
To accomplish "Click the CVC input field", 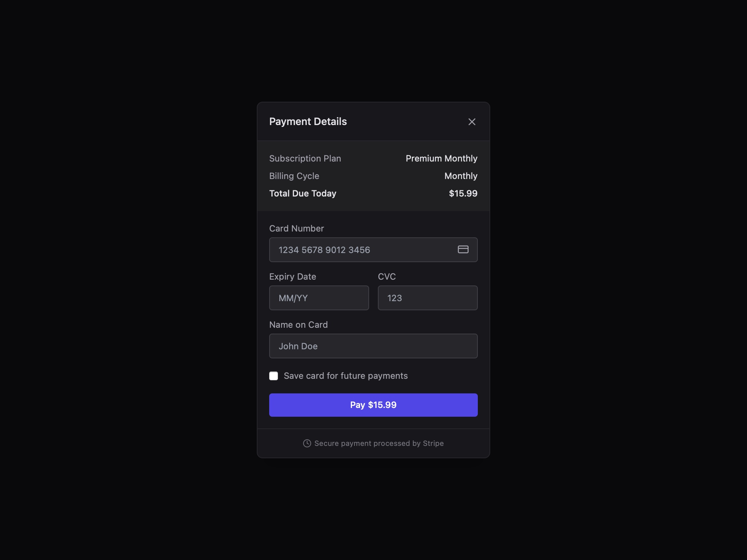I will point(427,298).
